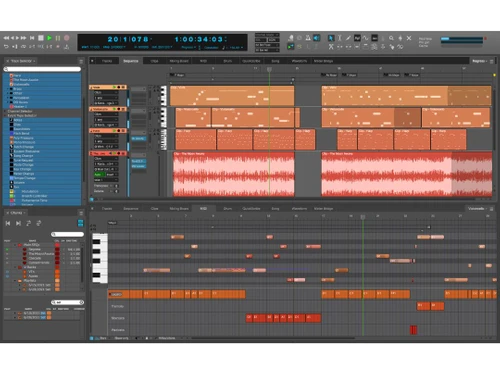Click the orange color swatch for VIs row
Viewport: 500px width, 375px height.
click(57, 272)
